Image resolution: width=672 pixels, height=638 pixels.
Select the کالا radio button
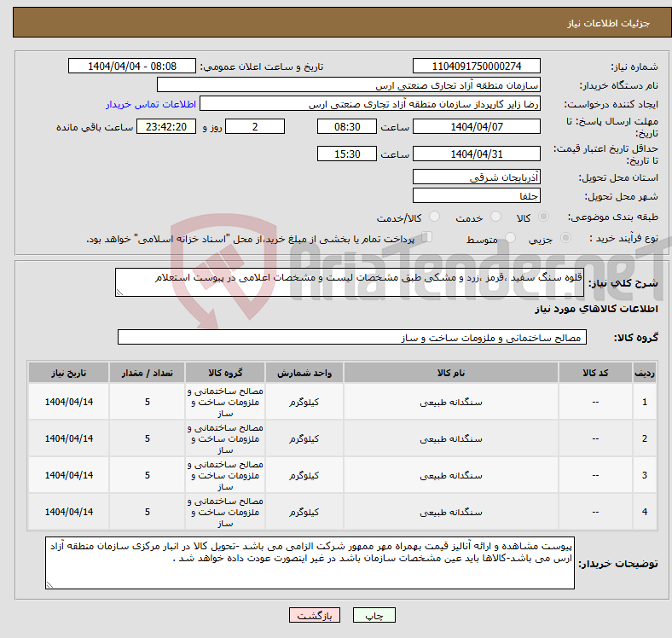[543, 217]
